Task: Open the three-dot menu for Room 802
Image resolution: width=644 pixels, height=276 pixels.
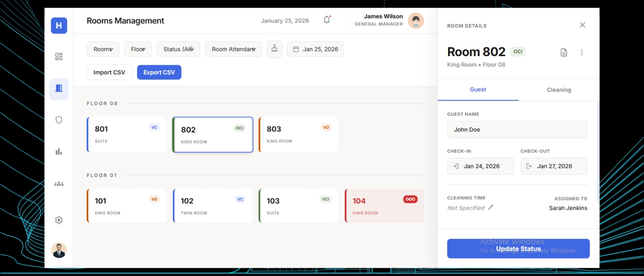Action: [581, 52]
